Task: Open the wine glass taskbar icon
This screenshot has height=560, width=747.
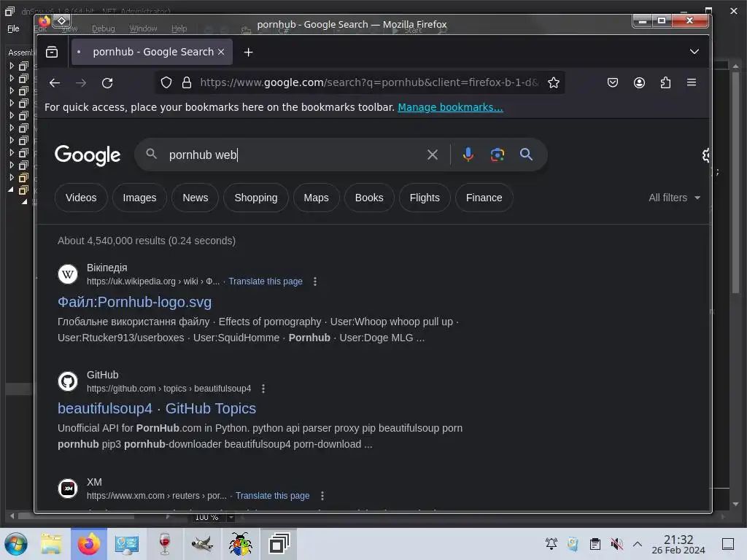Action: [164, 544]
